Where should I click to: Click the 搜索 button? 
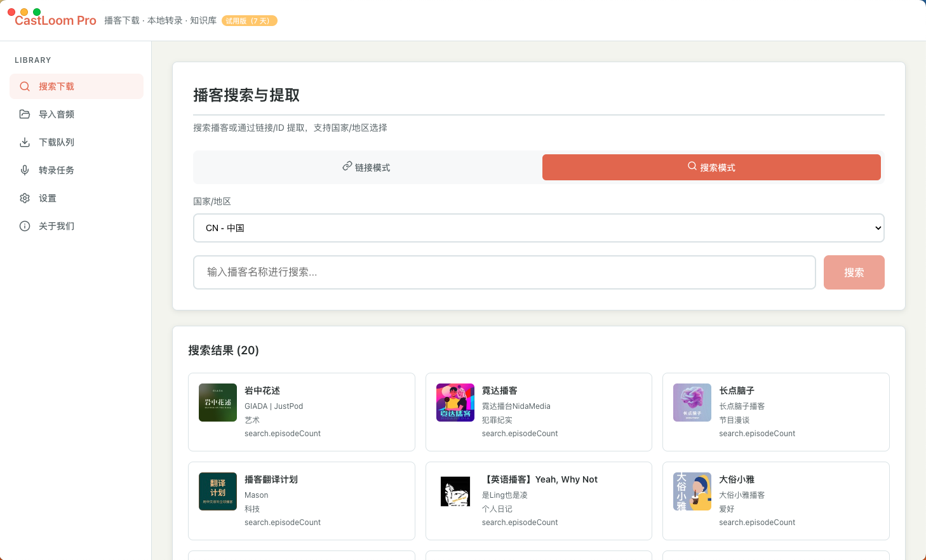854,272
